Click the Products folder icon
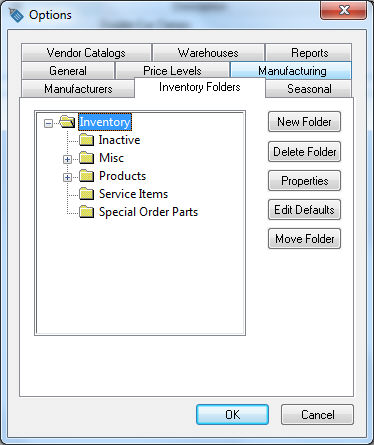 pos(87,176)
